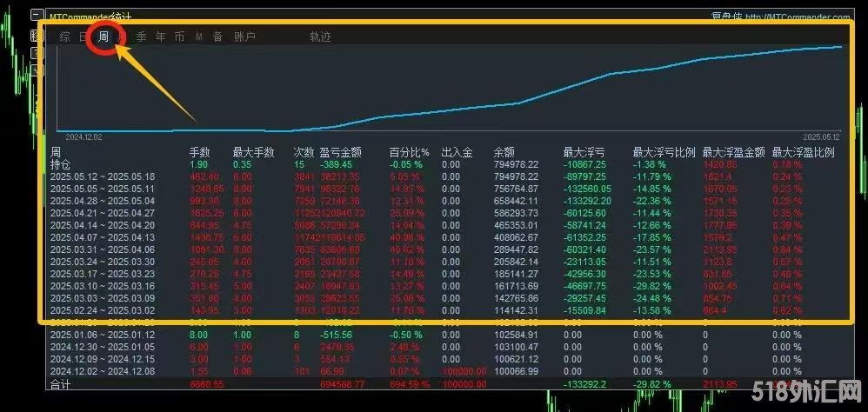Switch to the 账户 account tab
The height and width of the screenshot is (412, 868).
pos(244,37)
